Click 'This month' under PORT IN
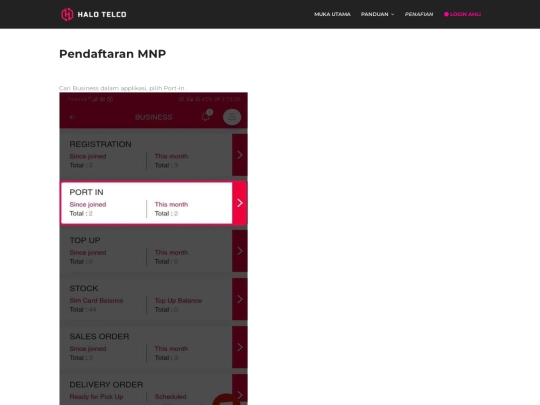Screen dimensions: 540x405 [171, 205]
